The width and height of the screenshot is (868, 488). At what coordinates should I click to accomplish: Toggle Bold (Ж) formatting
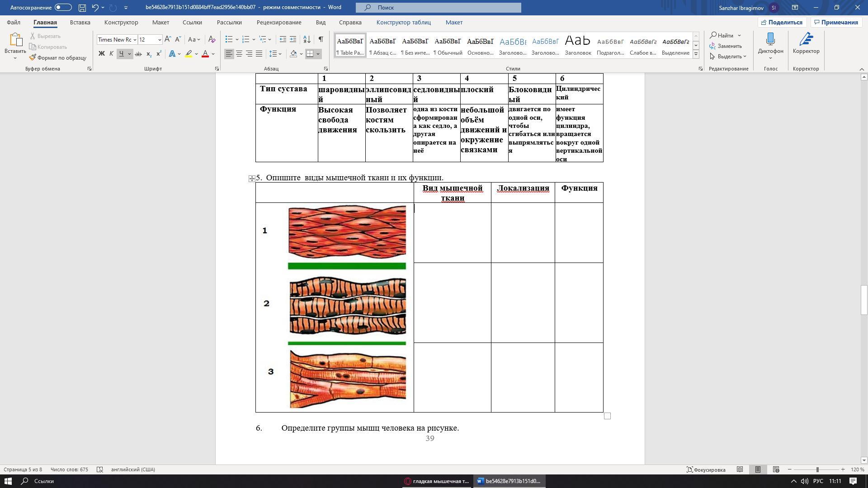coord(101,54)
